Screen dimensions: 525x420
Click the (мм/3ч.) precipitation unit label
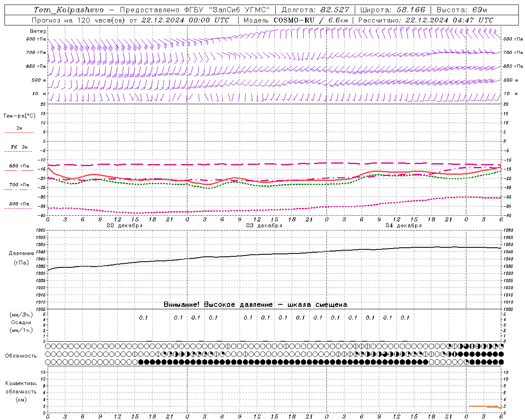(x=21, y=315)
